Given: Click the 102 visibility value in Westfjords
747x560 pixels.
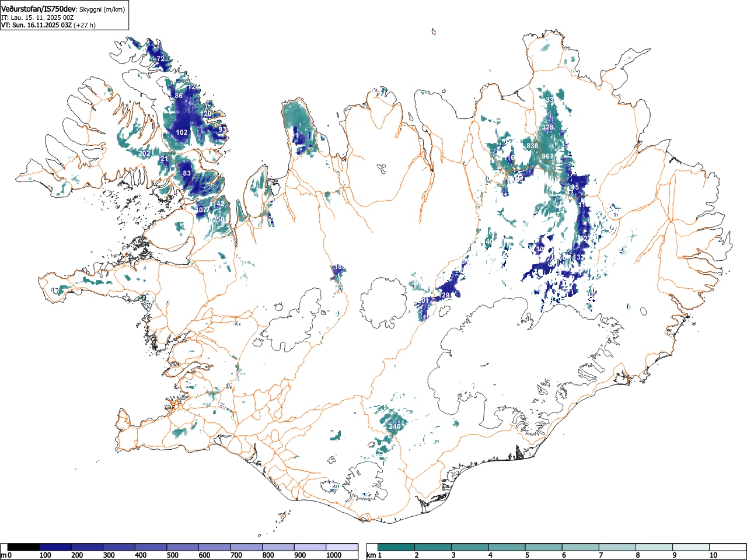Looking at the screenshot, I should click(x=182, y=132).
